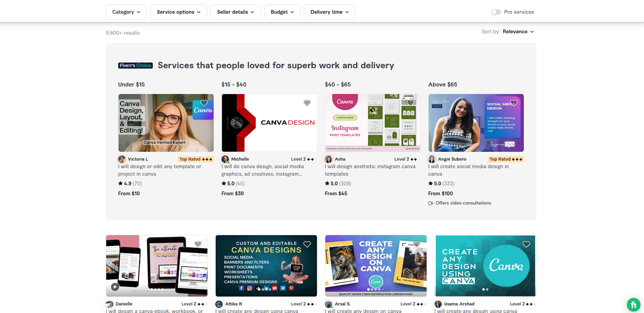
Task: Open seller name Asha
Action: click(x=340, y=159)
